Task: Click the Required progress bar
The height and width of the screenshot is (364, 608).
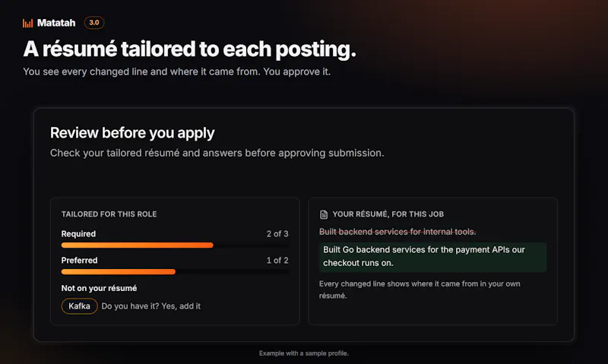Action: [175, 245]
